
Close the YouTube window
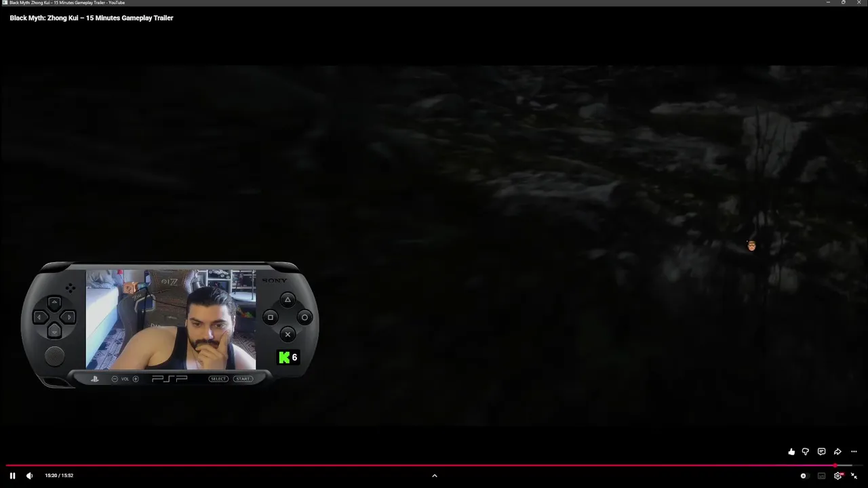coord(859,3)
